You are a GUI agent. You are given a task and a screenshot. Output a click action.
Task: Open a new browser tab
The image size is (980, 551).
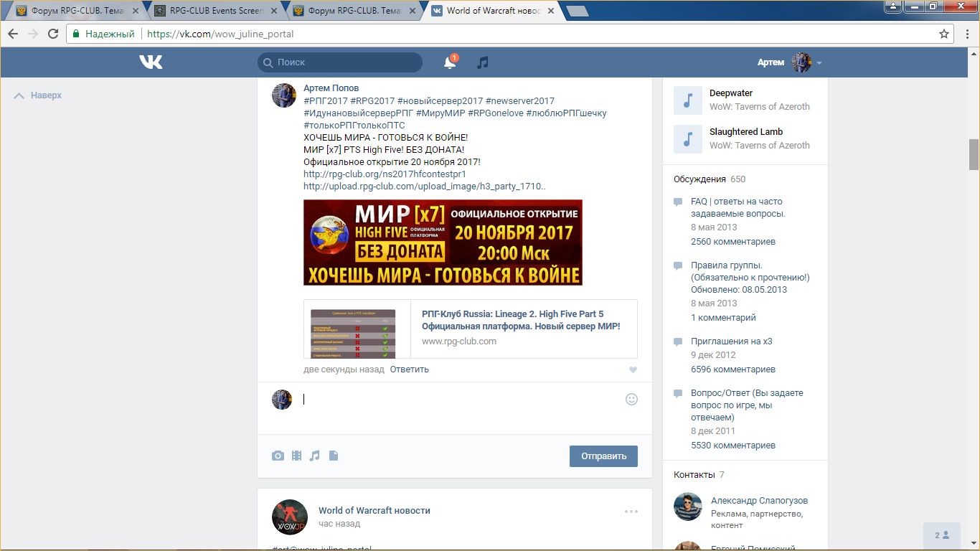(577, 11)
